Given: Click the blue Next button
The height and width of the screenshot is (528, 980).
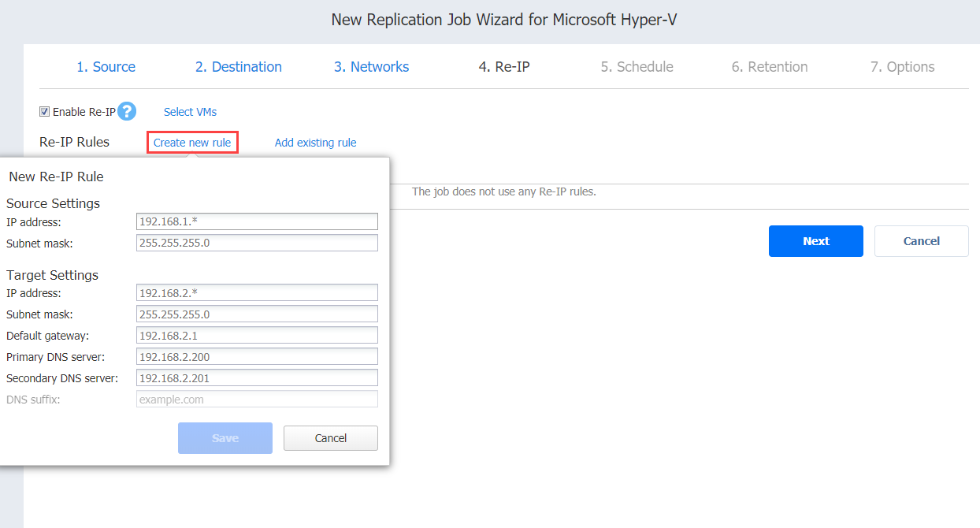Looking at the screenshot, I should click(815, 241).
